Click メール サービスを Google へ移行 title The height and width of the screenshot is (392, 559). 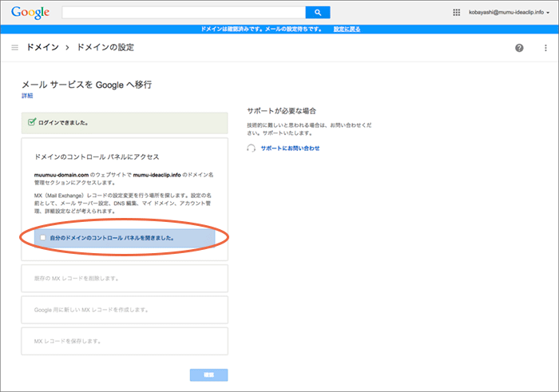click(x=87, y=85)
